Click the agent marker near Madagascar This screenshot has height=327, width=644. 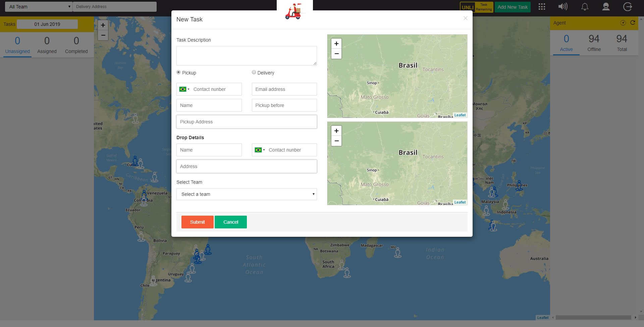pos(398,253)
